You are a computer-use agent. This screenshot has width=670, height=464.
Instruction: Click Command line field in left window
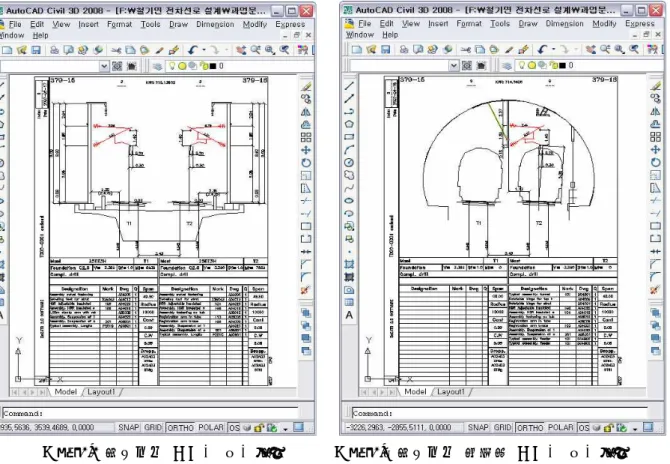[x=150, y=413]
